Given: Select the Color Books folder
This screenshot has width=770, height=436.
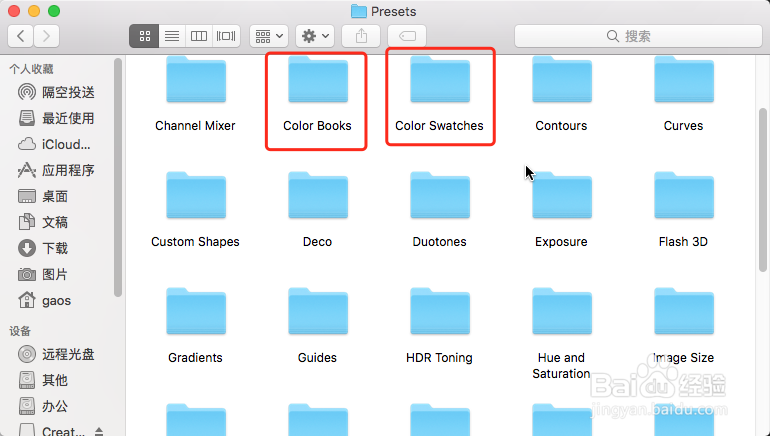Looking at the screenshot, I should tap(317, 94).
